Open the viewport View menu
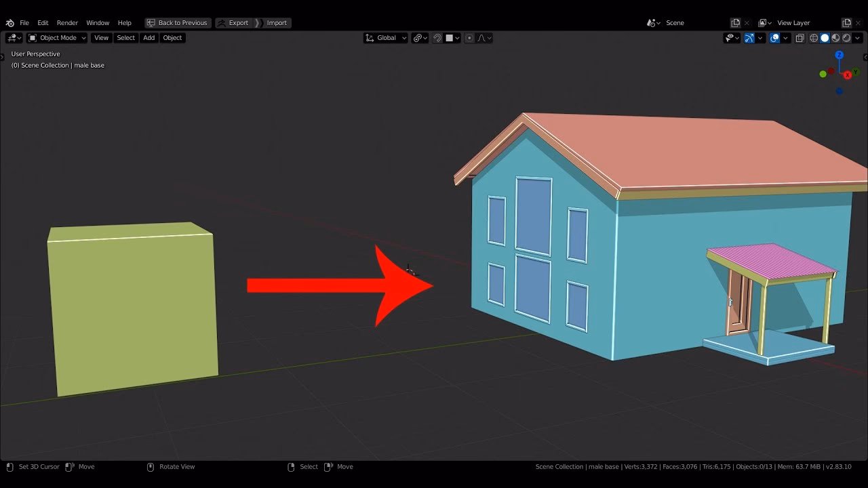 (x=101, y=38)
